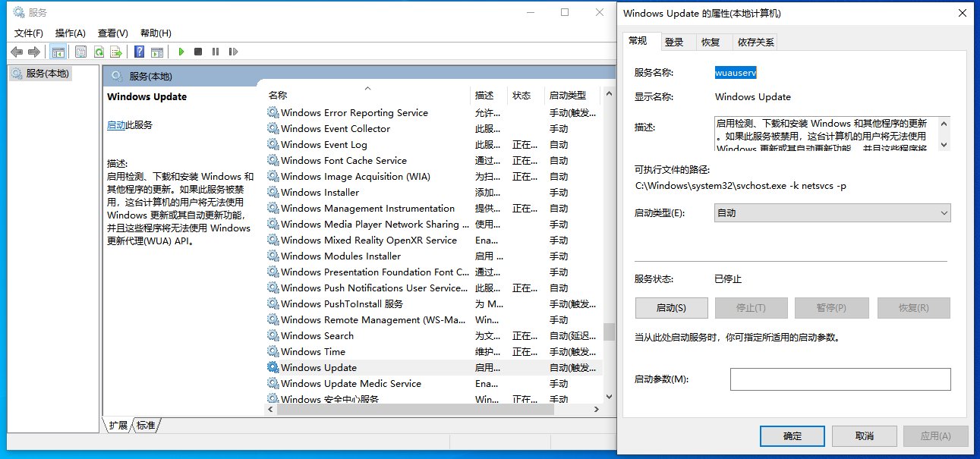Toggle the Show/Hide Console Tree icon

tap(58, 52)
